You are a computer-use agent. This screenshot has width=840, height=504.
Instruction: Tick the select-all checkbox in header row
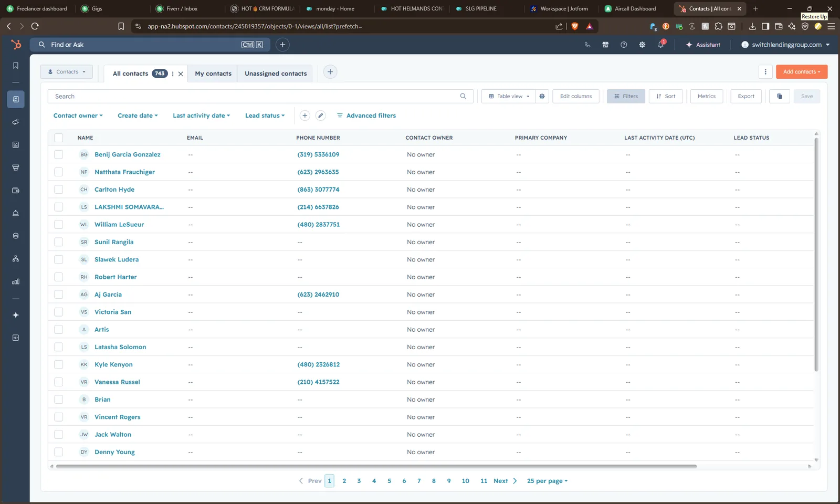(58, 138)
